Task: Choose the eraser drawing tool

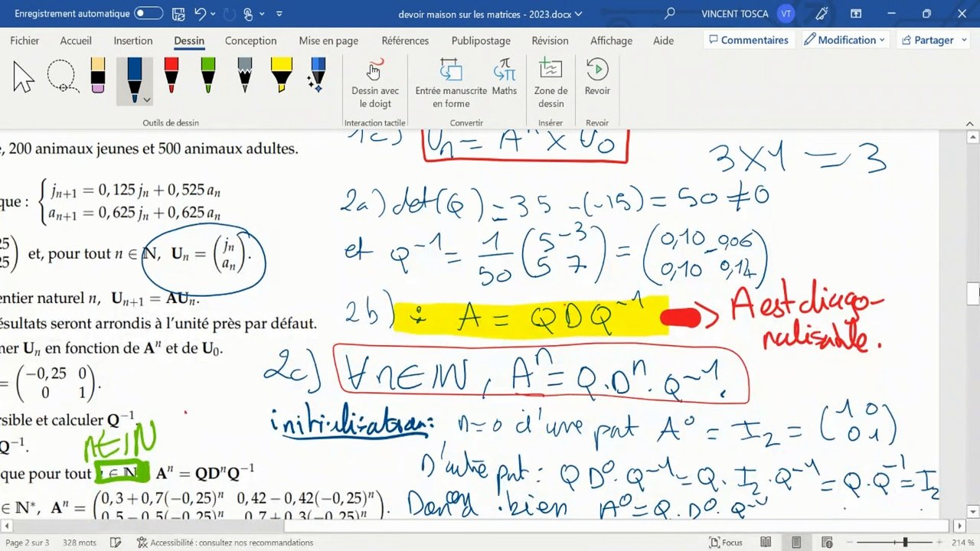Action: pyautogui.click(x=97, y=77)
